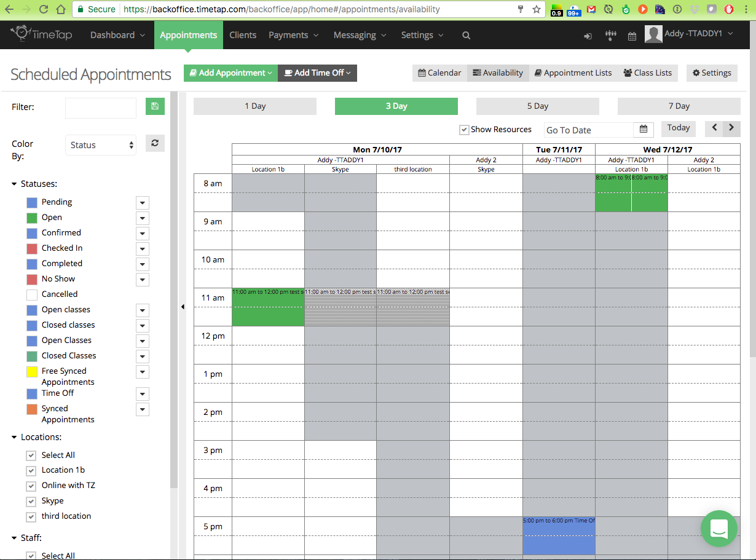Collapse the Statuses section
Image resolution: width=756 pixels, height=560 pixels.
click(x=14, y=184)
